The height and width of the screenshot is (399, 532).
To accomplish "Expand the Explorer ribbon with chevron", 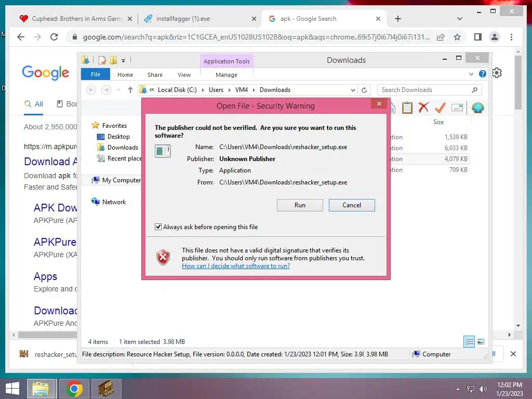I will [471, 74].
